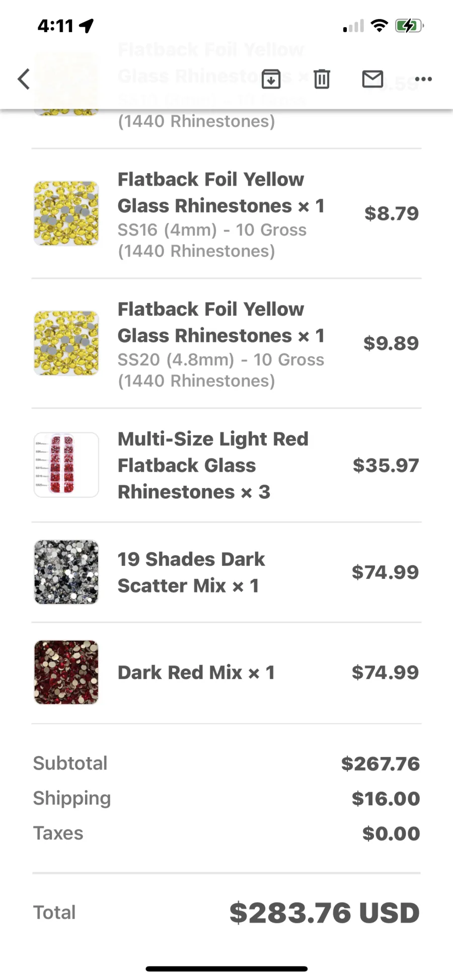Archive this email with the box icon

coord(271,79)
